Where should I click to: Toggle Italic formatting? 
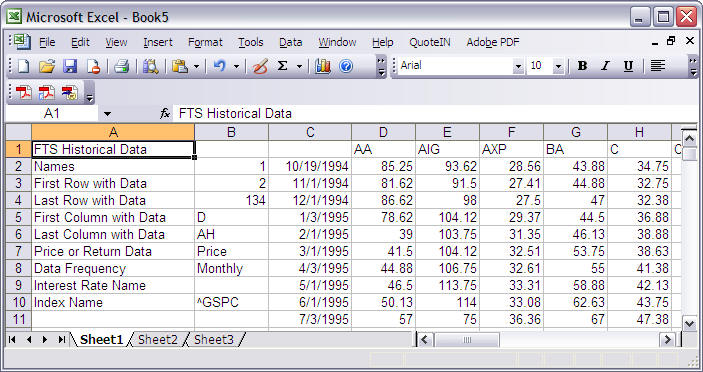pyautogui.click(x=605, y=66)
